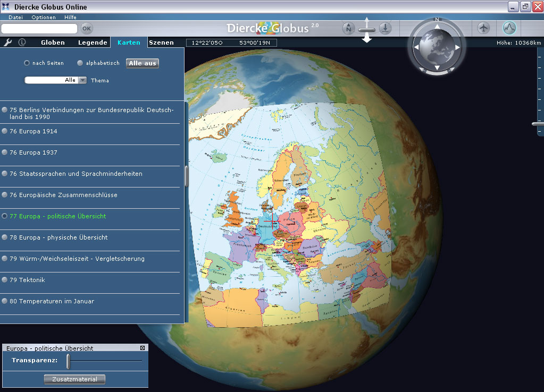This screenshot has width=544, height=392.
Task: Open the wrench settings icon
Action: tap(7, 42)
